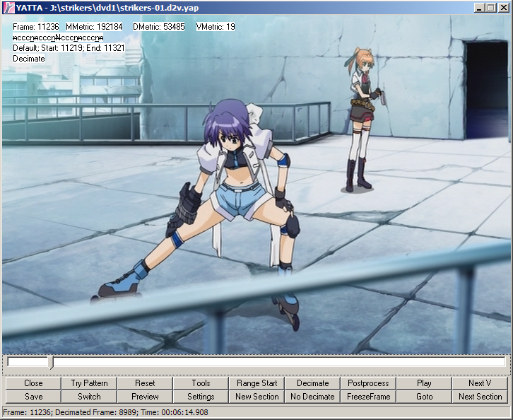Click the 'DMetric: 53485' overlay text
Screen dimensions: 513x420
click(159, 27)
